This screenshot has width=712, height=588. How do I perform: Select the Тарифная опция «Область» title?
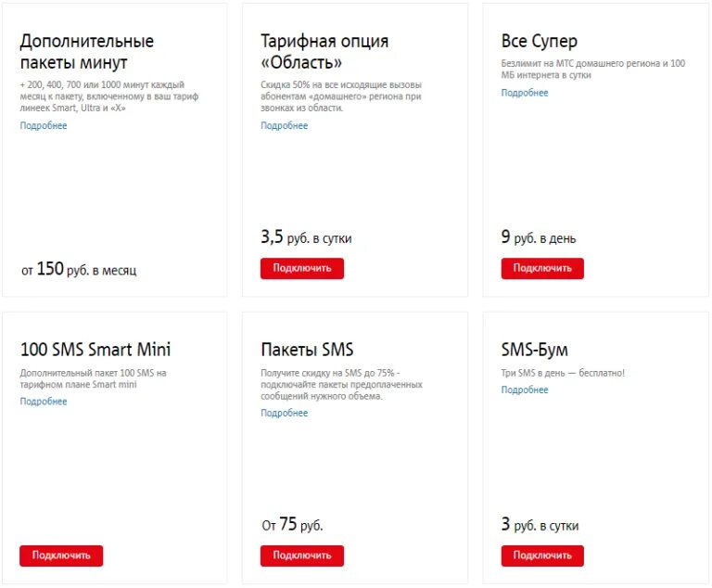coord(324,52)
